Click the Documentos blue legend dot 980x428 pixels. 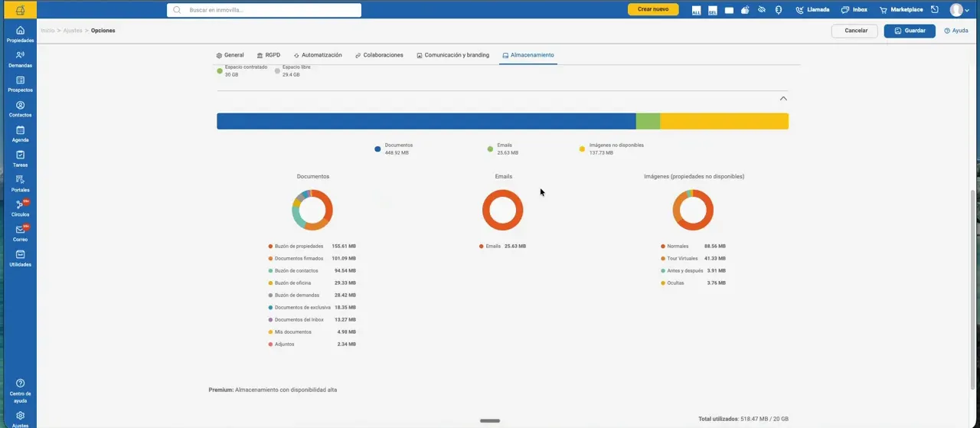[x=377, y=149]
